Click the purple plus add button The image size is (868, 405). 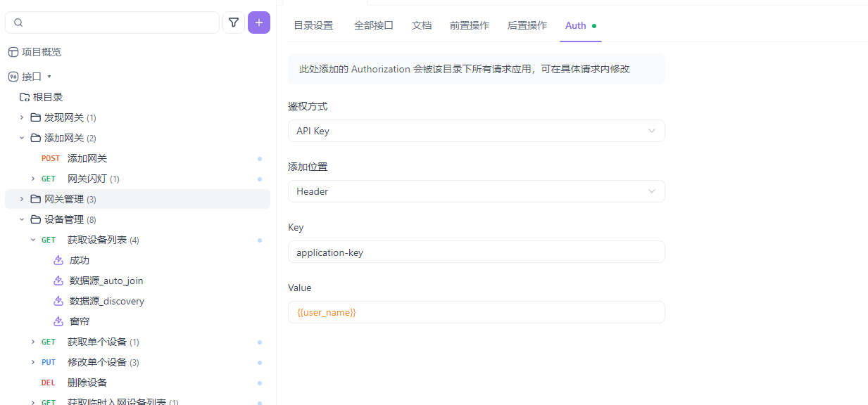(x=258, y=22)
